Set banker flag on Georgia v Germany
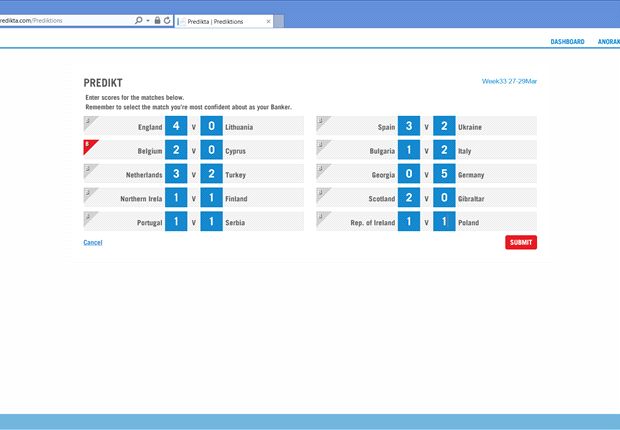 pyautogui.click(x=322, y=170)
